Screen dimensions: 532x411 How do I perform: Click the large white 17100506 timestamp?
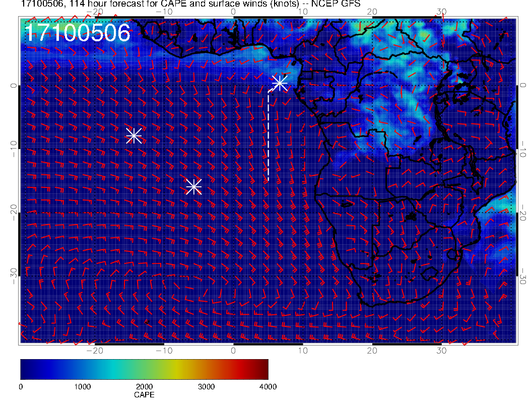click(77, 33)
